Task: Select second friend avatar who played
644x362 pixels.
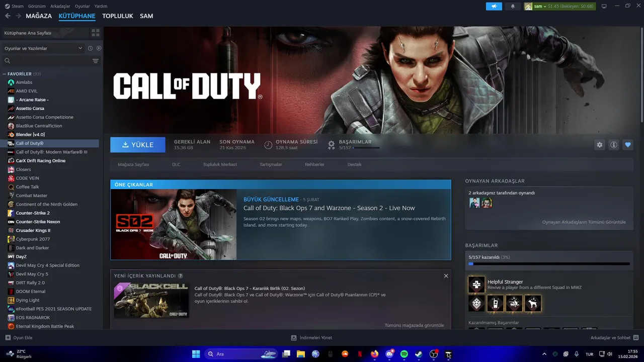Action: tap(487, 203)
